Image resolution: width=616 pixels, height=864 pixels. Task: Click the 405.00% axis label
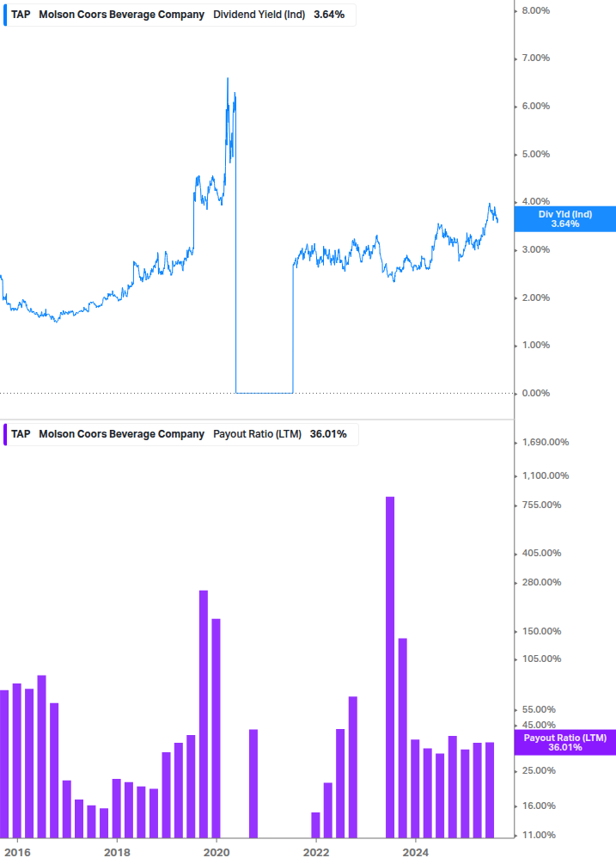(x=541, y=553)
